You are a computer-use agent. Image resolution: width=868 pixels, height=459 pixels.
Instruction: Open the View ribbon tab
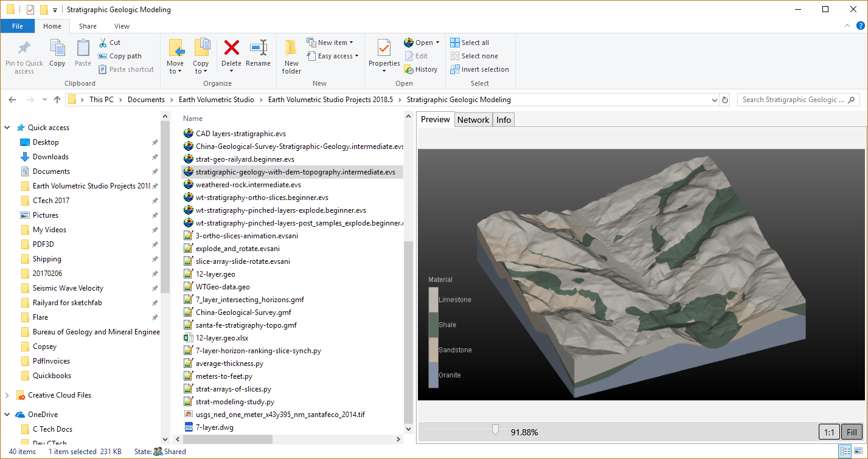pyautogui.click(x=122, y=26)
